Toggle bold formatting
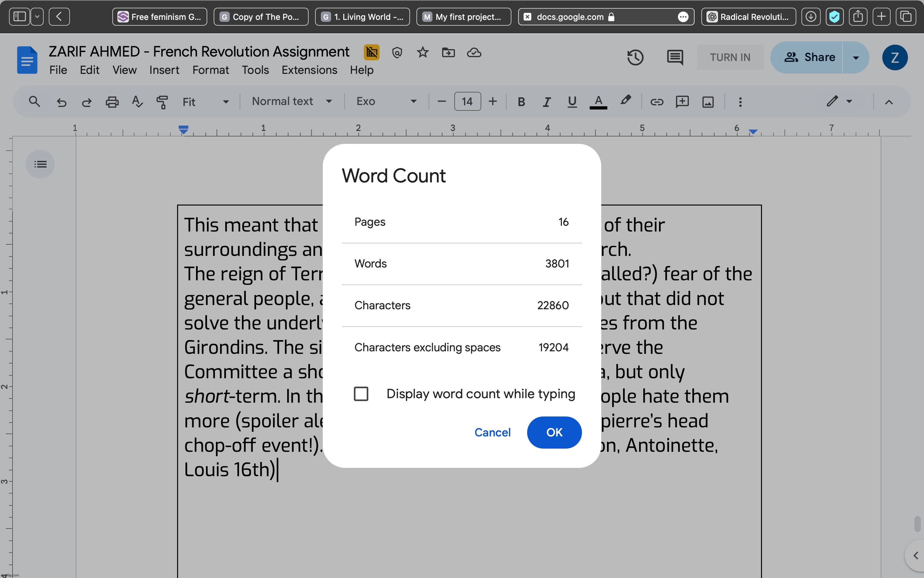This screenshot has width=924, height=578. [x=521, y=102]
